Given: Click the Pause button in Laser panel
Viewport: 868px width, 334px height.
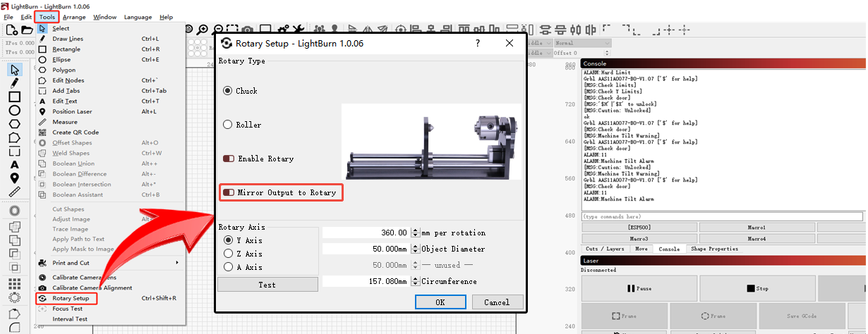Looking at the screenshot, I should point(639,288).
